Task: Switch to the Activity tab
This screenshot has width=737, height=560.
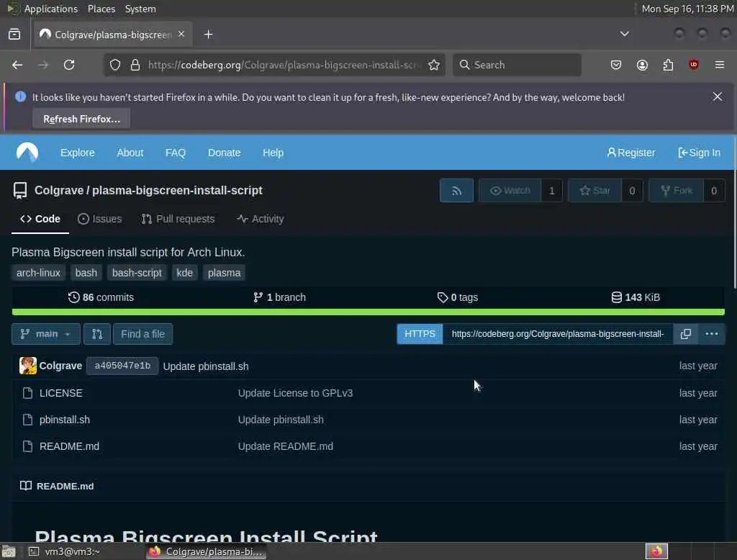Action: click(260, 219)
